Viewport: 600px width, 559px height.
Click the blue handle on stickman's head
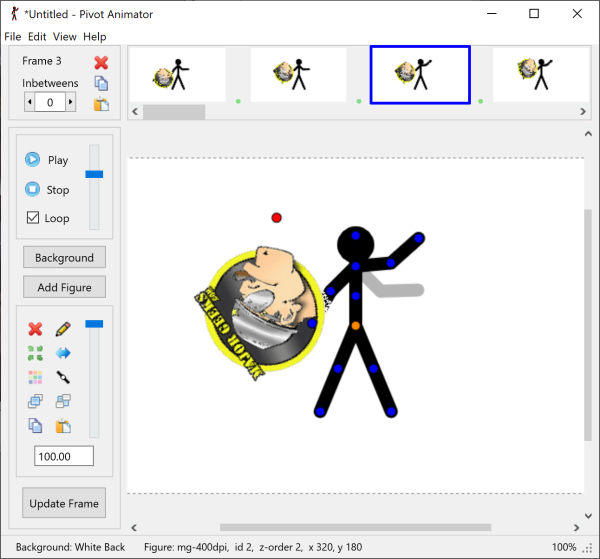coord(355,236)
